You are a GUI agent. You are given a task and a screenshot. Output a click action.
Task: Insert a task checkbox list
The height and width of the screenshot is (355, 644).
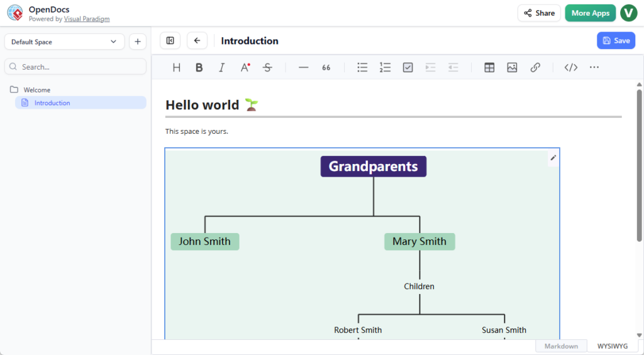[408, 67]
